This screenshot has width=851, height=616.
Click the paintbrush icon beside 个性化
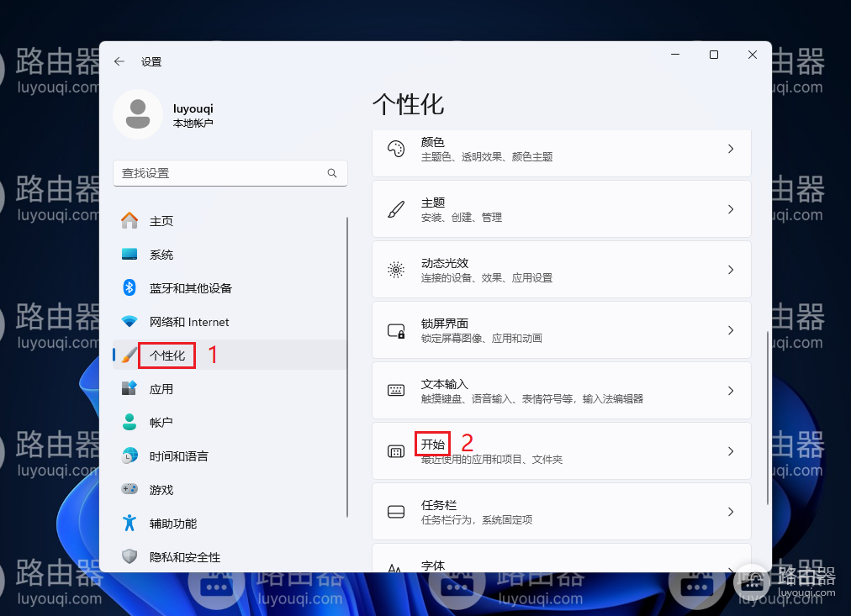[x=129, y=355]
